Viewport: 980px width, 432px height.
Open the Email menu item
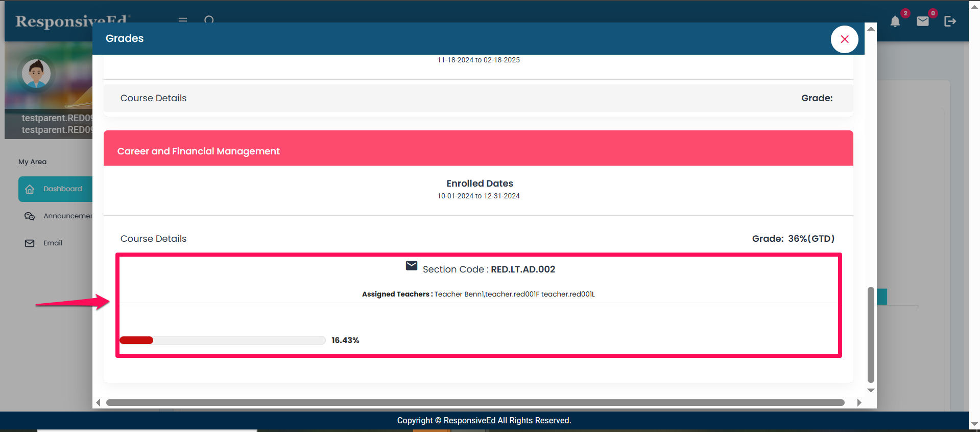point(53,243)
